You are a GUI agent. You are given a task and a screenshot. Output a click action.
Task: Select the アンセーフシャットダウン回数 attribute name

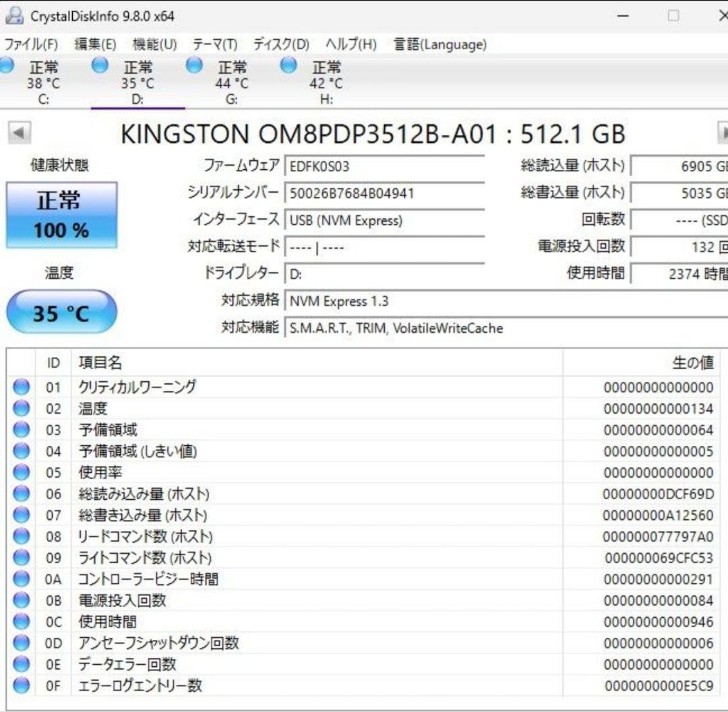tap(158, 643)
